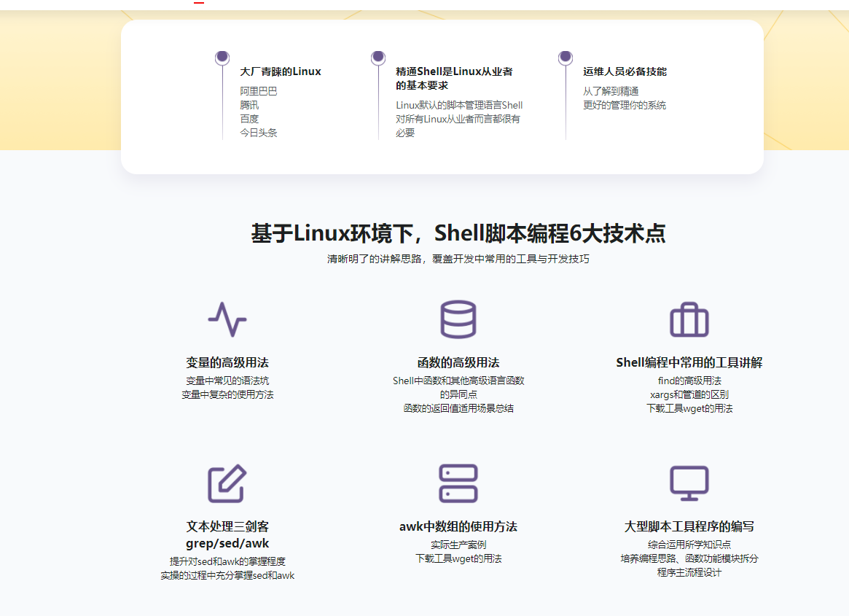The width and height of the screenshot is (849, 616).
Task: Open the orange 实际生产案例 link
Action: click(459, 544)
